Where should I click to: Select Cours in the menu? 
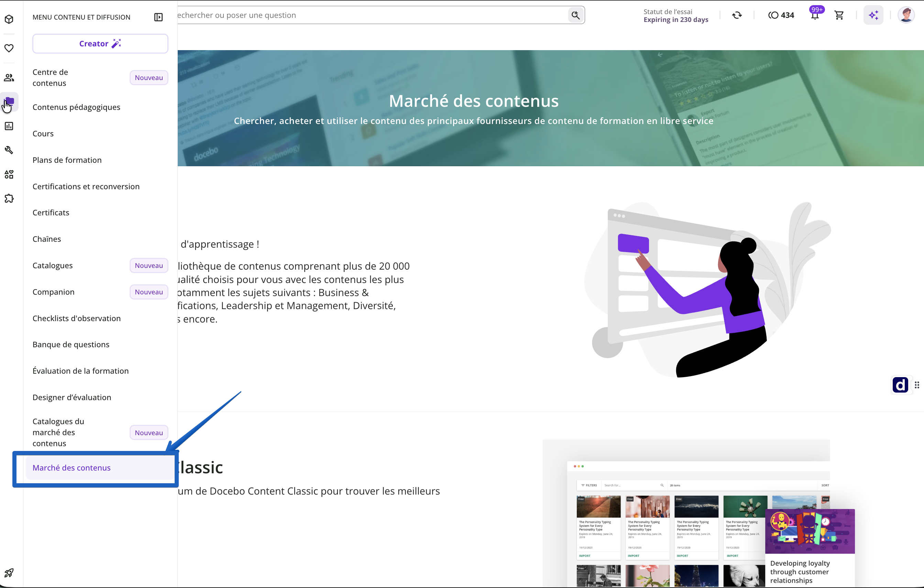pyautogui.click(x=100, y=133)
